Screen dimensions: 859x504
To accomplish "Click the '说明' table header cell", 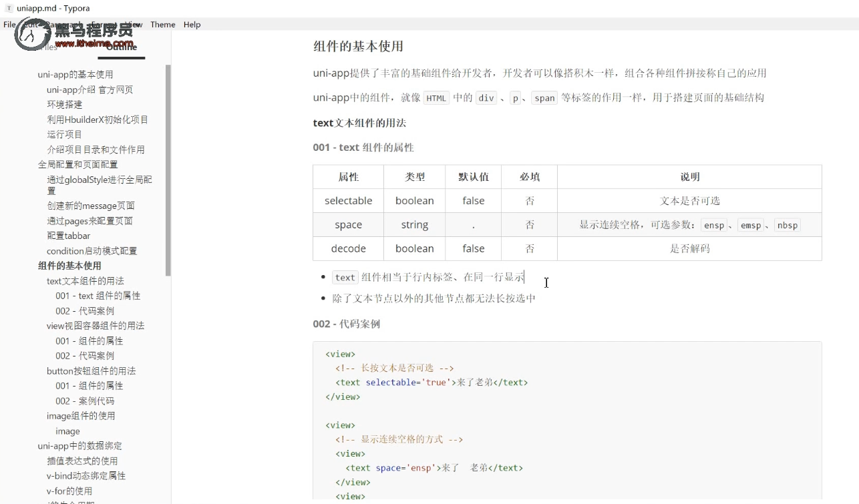I will tap(689, 177).
